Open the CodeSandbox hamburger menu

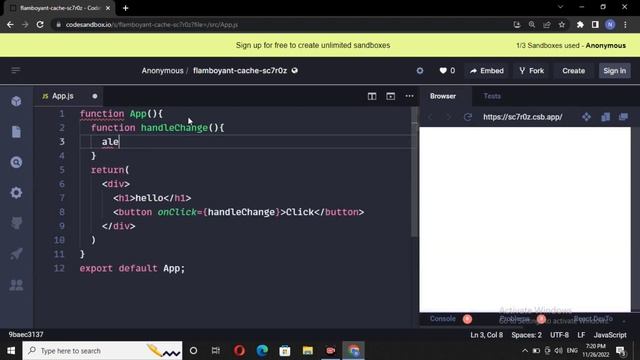point(16,71)
